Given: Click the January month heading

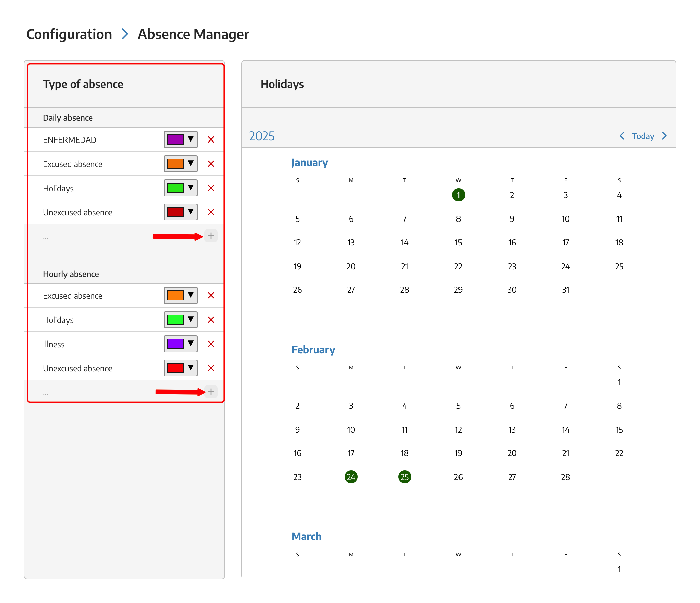Looking at the screenshot, I should 310,163.
